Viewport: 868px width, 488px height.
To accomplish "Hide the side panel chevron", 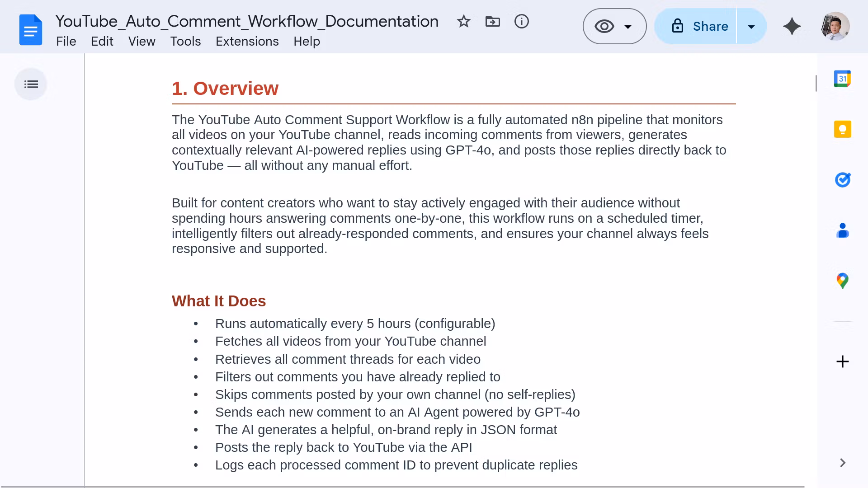I will pyautogui.click(x=842, y=463).
